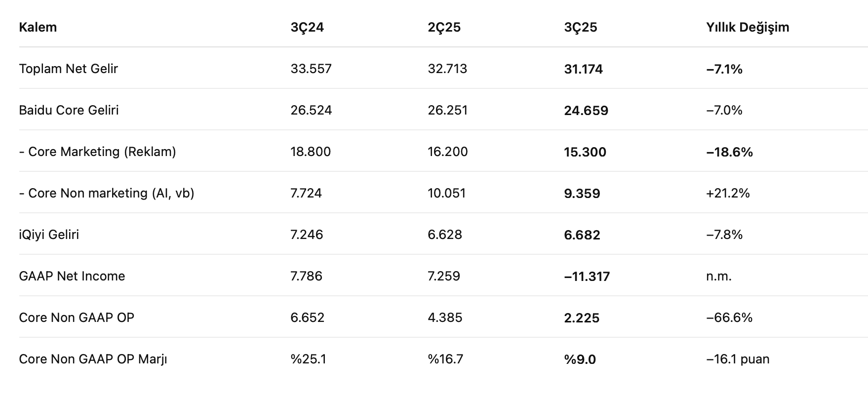Select the iQiyi Geliri row label

point(49,235)
